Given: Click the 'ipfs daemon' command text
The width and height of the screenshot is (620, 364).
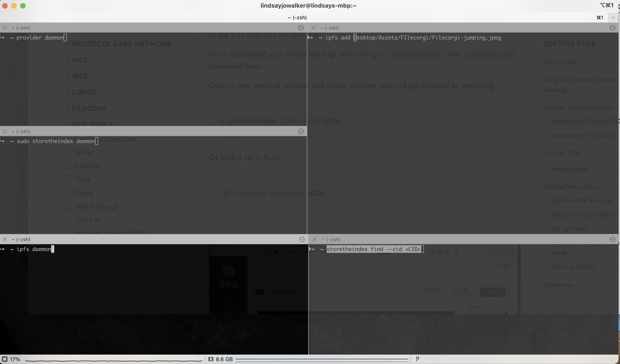Looking at the screenshot, I should pyautogui.click(x=34, y=249).
